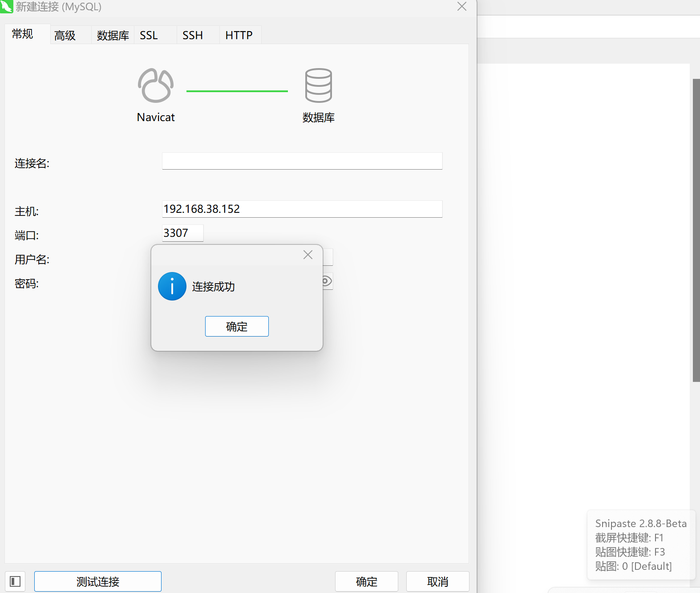Click the Navicat logo icon
Image resolution: width=700 pixels, height=593 pixels.
point(156,85)
